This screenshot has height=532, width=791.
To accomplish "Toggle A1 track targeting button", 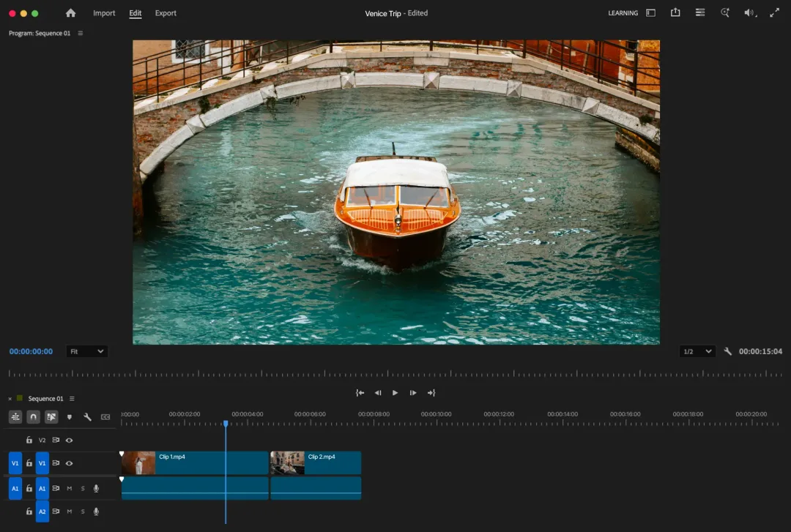I will pos(42,489).
